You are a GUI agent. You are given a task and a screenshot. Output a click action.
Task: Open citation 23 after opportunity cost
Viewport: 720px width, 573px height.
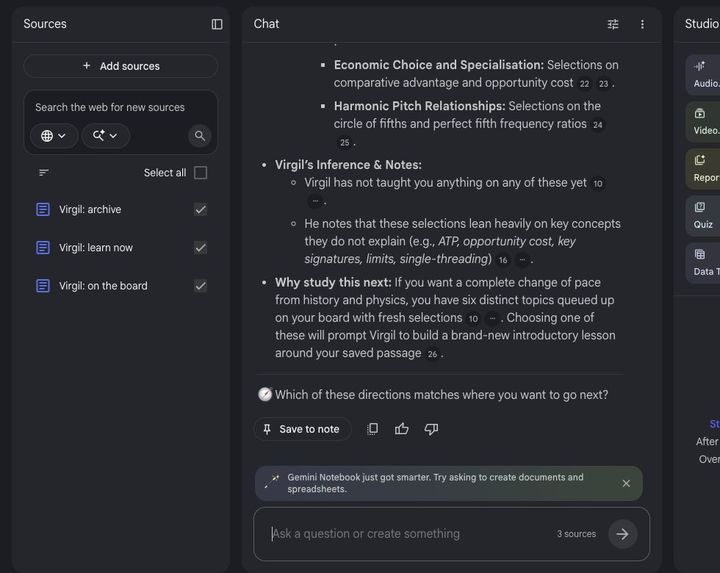click(x=603, y=84)
